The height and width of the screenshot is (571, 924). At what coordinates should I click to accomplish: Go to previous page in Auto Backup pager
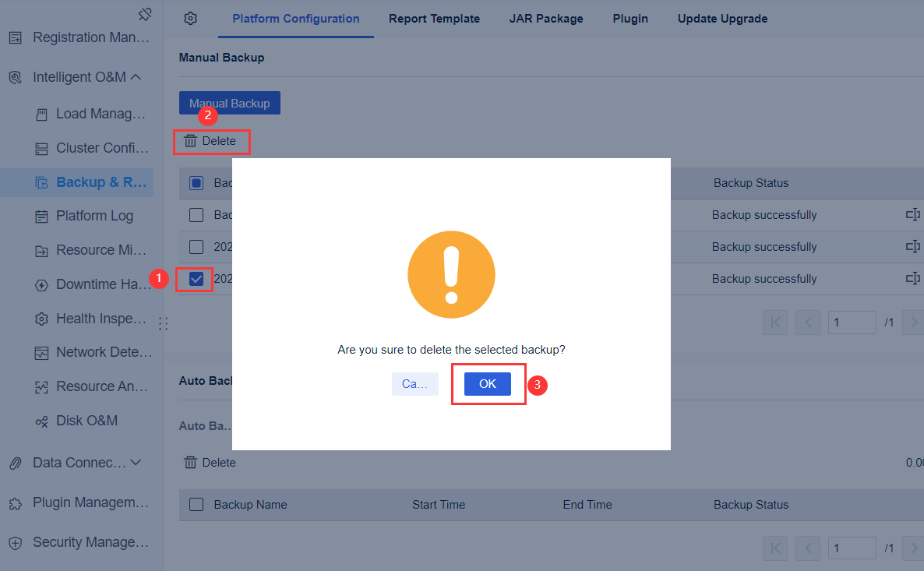[x=808, y=548]
